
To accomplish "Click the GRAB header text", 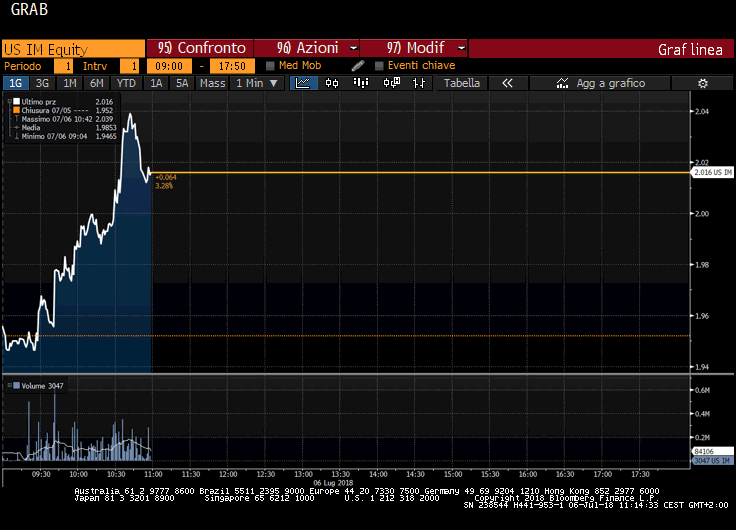I will [x=29, y=9].
